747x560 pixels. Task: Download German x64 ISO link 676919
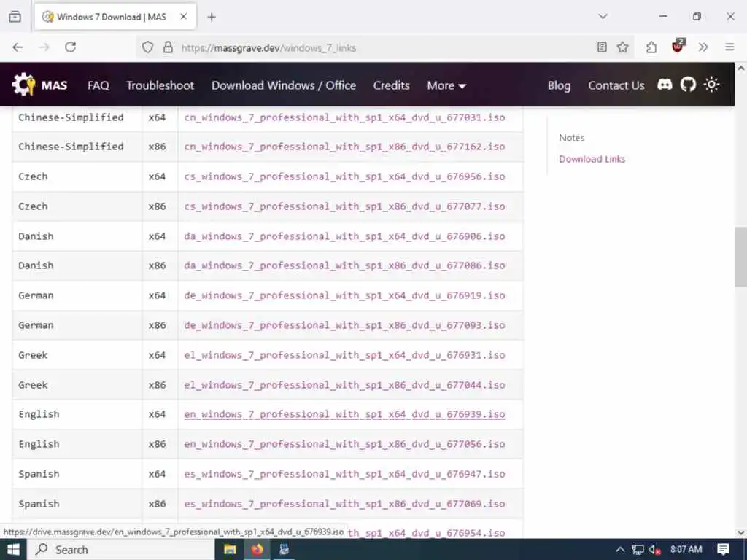click(x=344, y=295)
